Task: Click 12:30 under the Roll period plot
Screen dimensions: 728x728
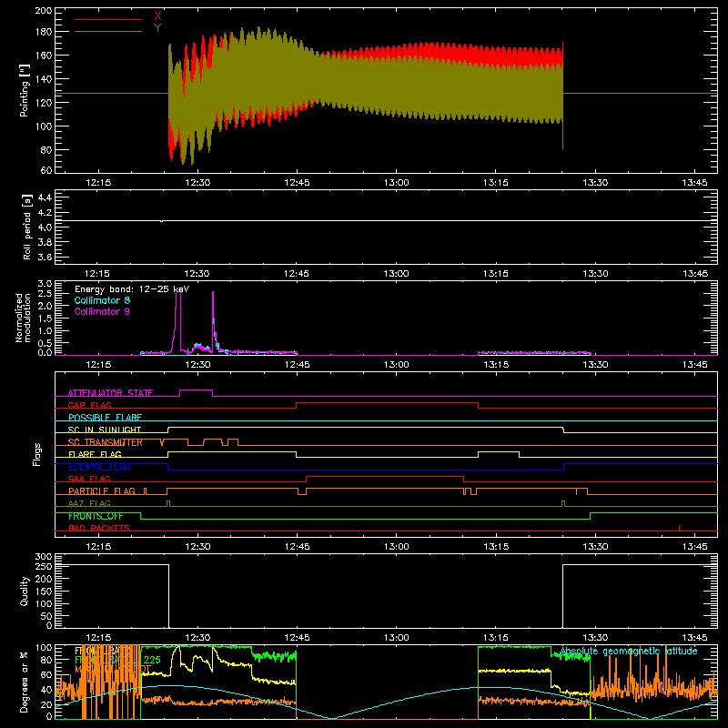Action: click(197, 274)
